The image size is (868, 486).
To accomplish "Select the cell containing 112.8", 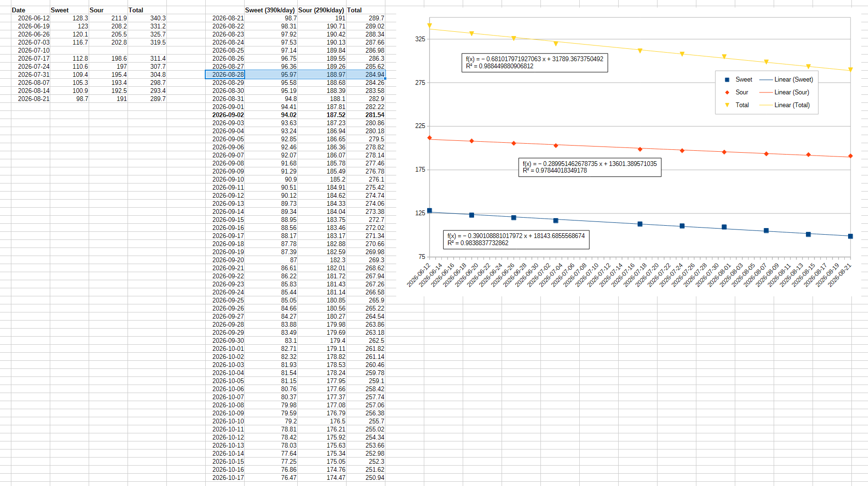I will coord(69,58).
